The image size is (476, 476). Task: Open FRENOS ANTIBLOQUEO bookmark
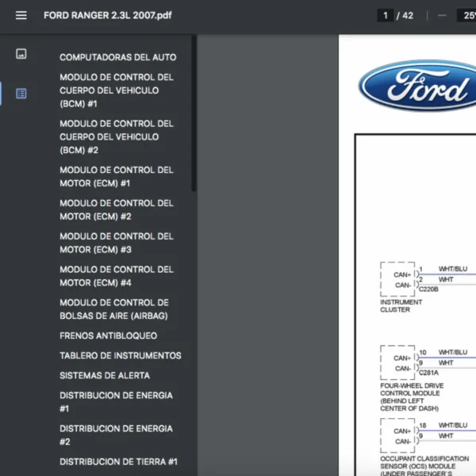pyautogui.click(x=109, y=336)
